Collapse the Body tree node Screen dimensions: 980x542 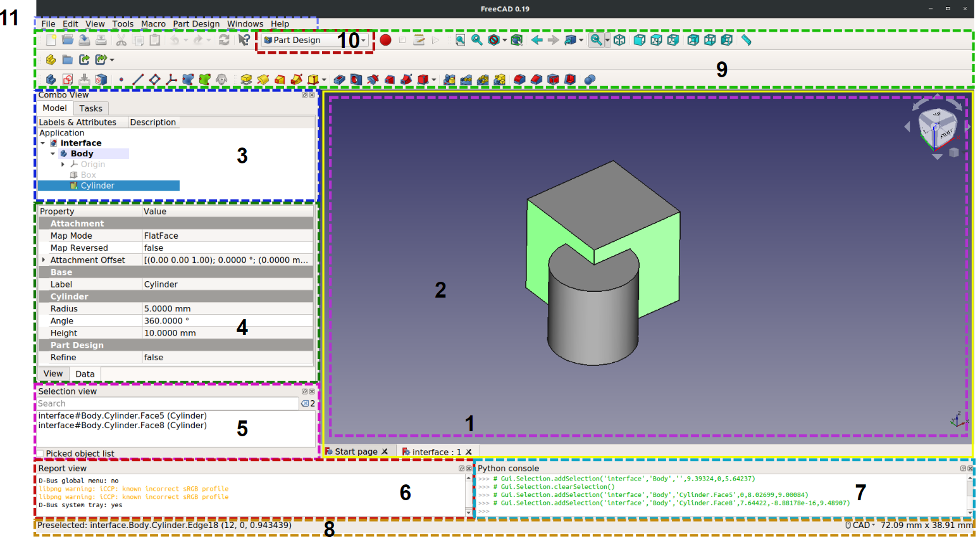pos(53,154)
